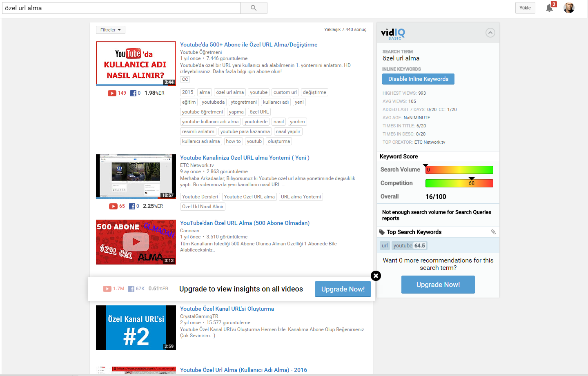Click the 'oluşturma' tag

[x=279, y=141]
